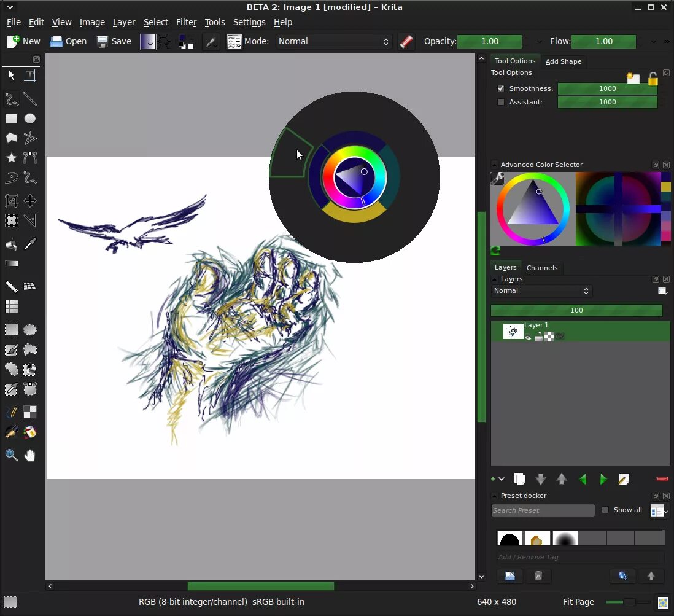Open the Filter menu

pos(186,22)
